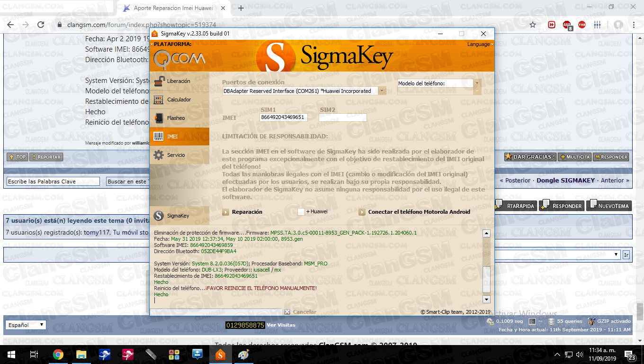
Task: Bookmark this page with the star icon
Action: coord(533,25)
